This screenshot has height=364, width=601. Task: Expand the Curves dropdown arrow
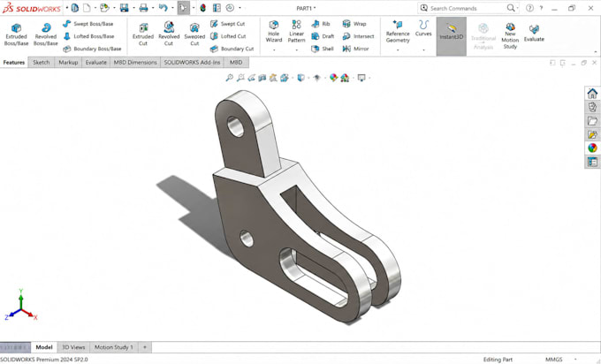(423, 49)
